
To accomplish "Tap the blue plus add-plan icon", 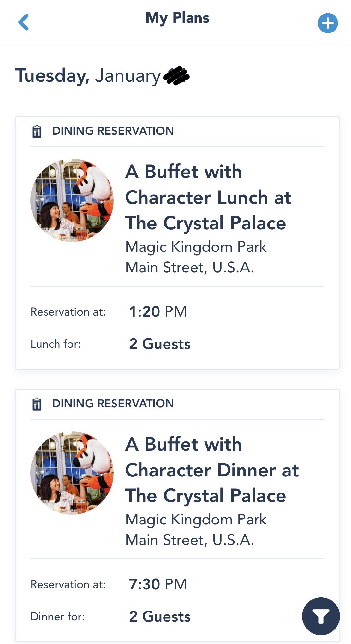I will pos(328,23).
